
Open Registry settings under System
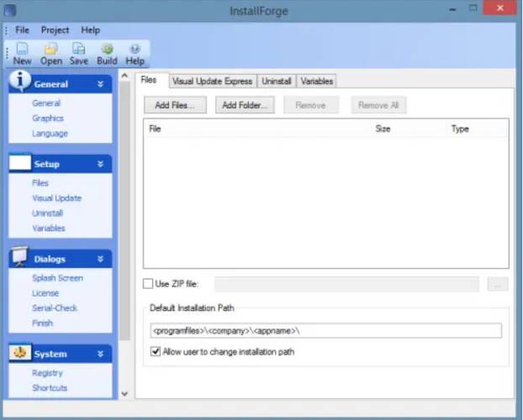click(47, 373)
